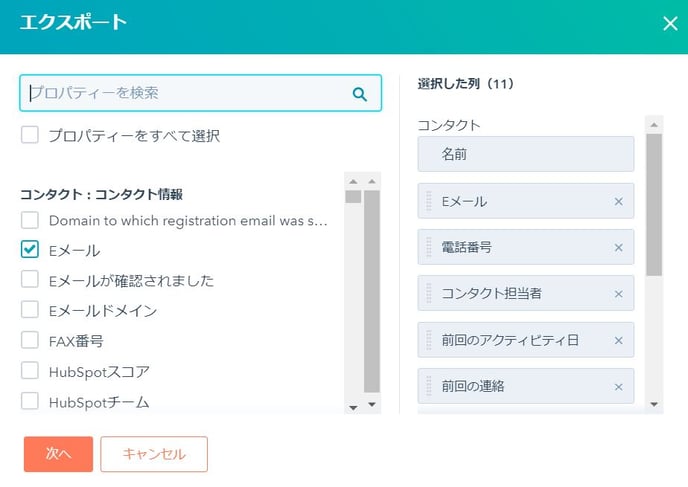Click 選択した列（11） heading
688x487 pixels.
(x=466, y=84)
